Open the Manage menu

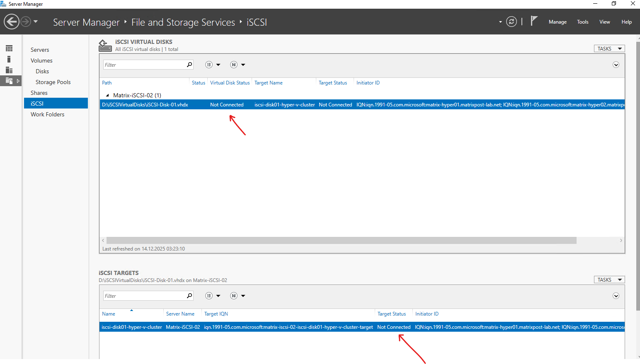pos(558,22)
